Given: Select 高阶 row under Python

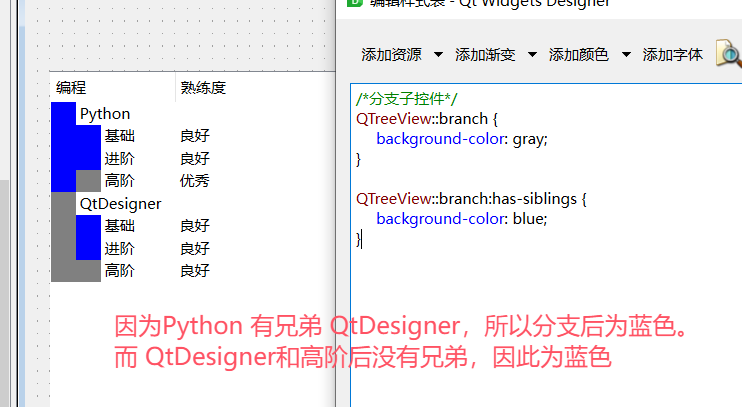Looking at the screenshot, I should [120, 180].
